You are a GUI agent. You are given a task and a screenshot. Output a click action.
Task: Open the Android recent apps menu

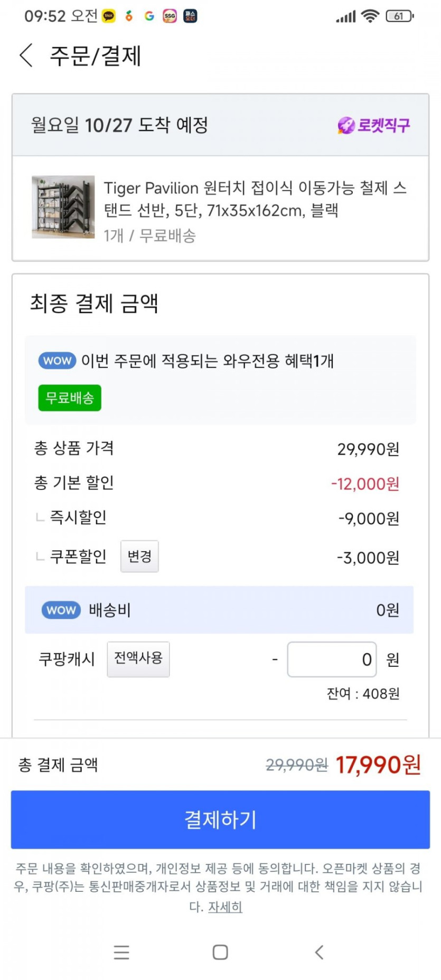[x=121, y=952]
